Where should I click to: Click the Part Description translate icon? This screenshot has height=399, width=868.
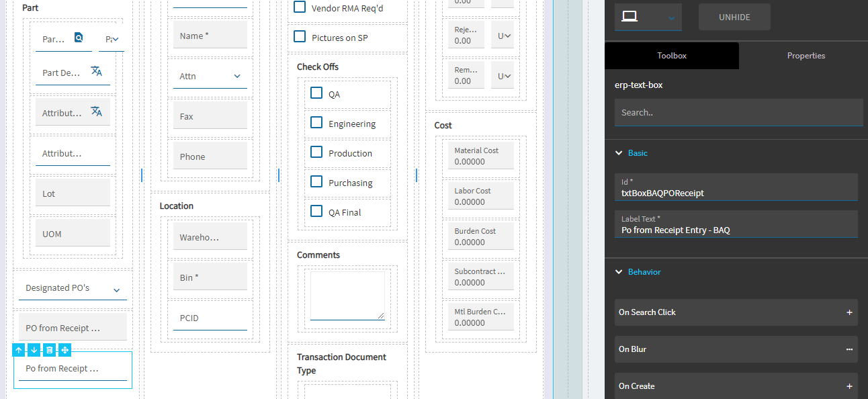96,71
